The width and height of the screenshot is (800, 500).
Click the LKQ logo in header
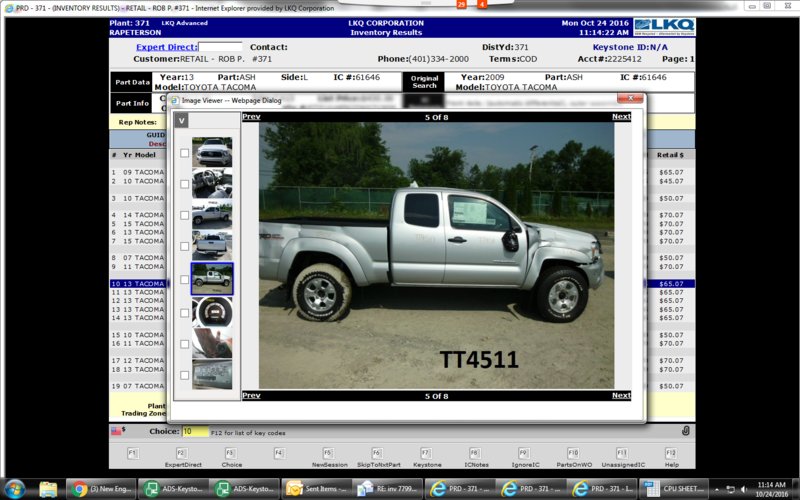tap(664, 27)
